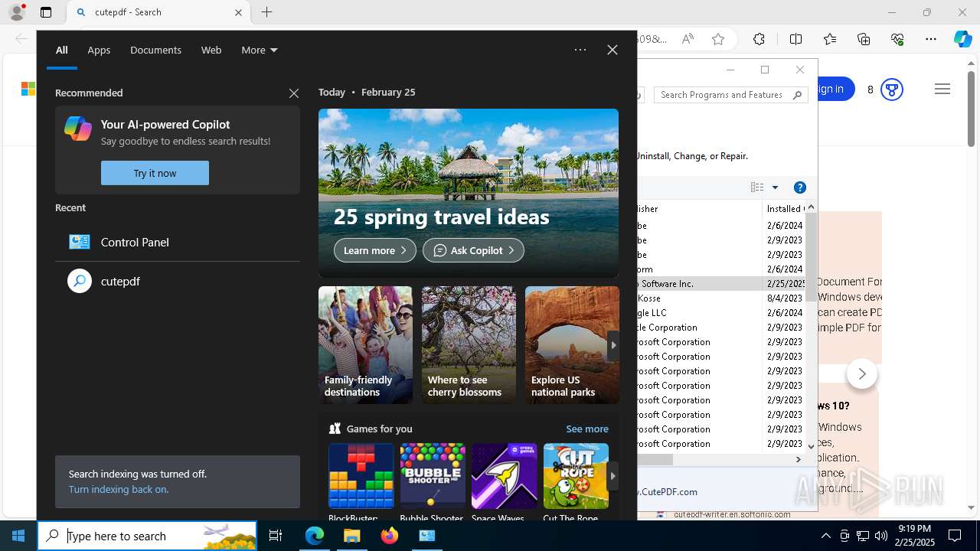The image size is (980, 551).
Task: Open the Favorites list icon in Edge
Action: pyautogui.click(x=830, y=39)
